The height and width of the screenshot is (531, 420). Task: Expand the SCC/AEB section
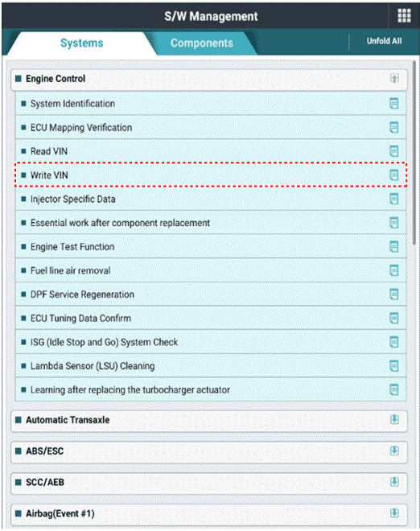(394, 482)
